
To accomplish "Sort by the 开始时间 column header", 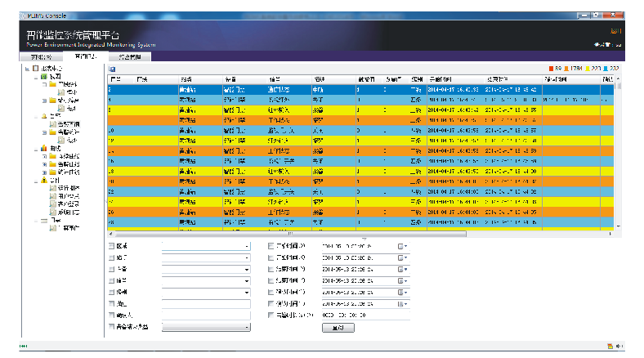I will (x=455, y=79).
